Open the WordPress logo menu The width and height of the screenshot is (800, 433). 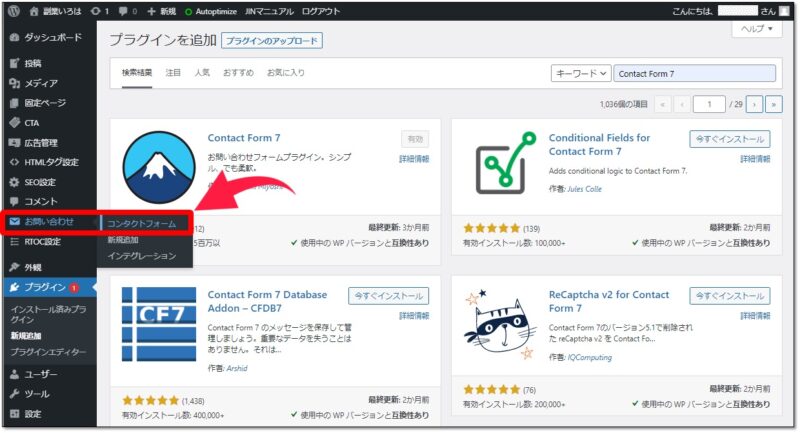[14, 11]
